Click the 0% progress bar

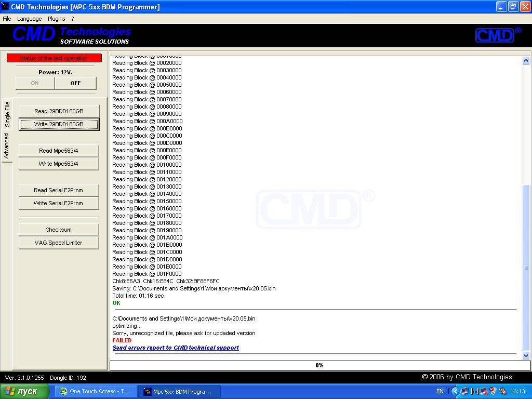pos(320,365)
